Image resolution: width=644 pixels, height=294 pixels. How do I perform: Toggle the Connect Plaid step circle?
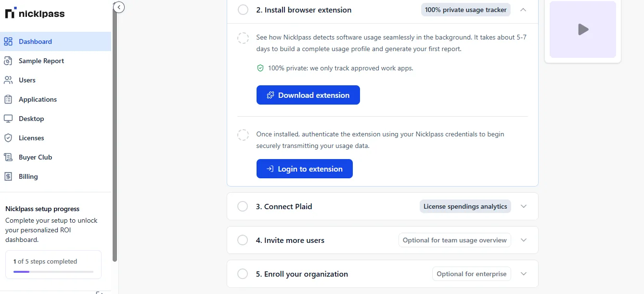click(243, 206)
